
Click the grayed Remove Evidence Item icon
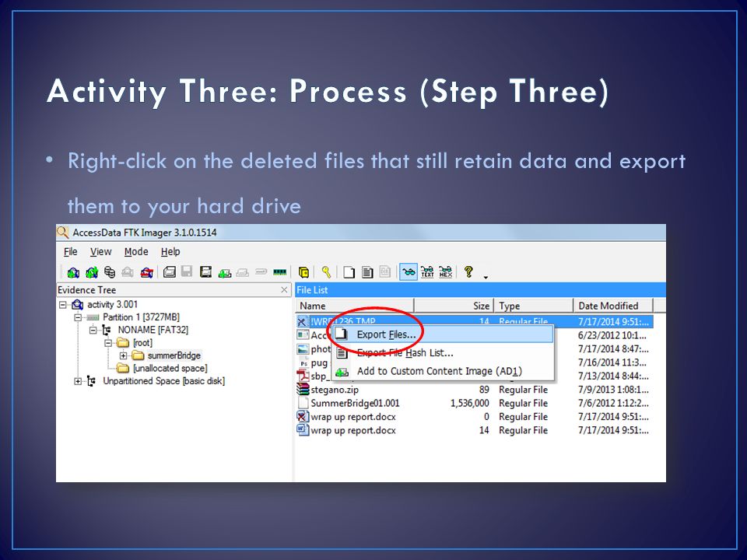pyautogui.click(x=127, y=272)
